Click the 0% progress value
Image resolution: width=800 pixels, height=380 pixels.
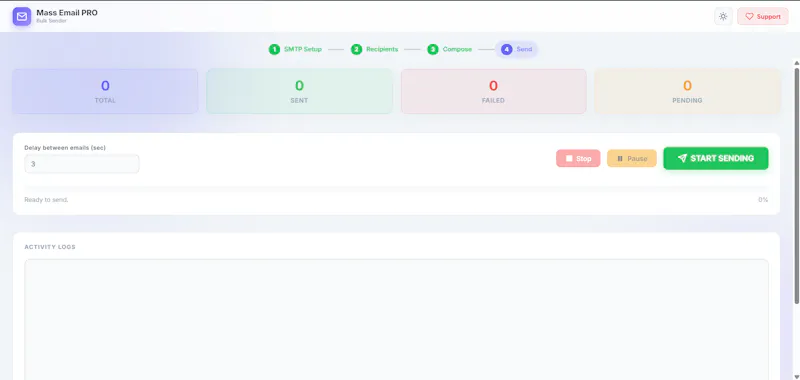(x=763, y=200)
